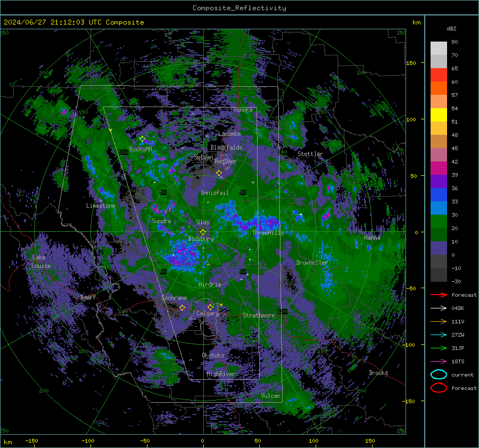Click the Didsbury label
Viewport: 479px width, 448px height.
[x=201, y=239]
